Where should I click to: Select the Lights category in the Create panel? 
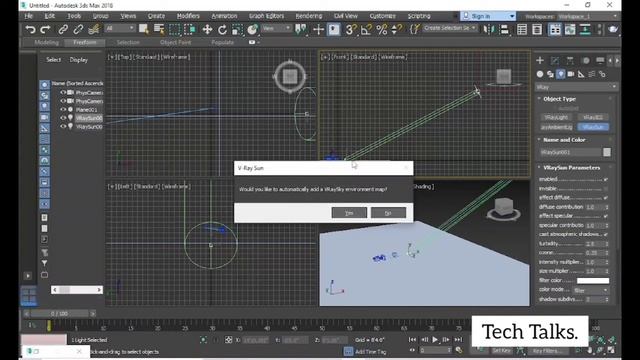(560, 74)
